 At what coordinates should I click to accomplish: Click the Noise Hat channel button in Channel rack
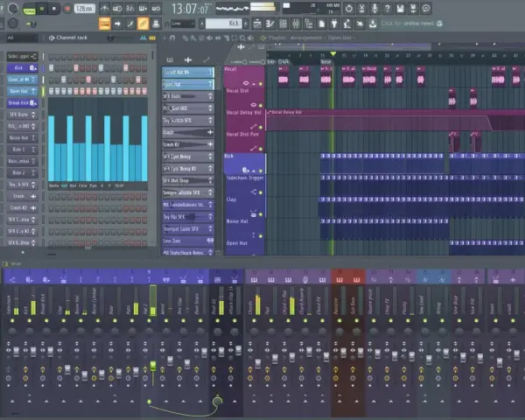(22, 137)
